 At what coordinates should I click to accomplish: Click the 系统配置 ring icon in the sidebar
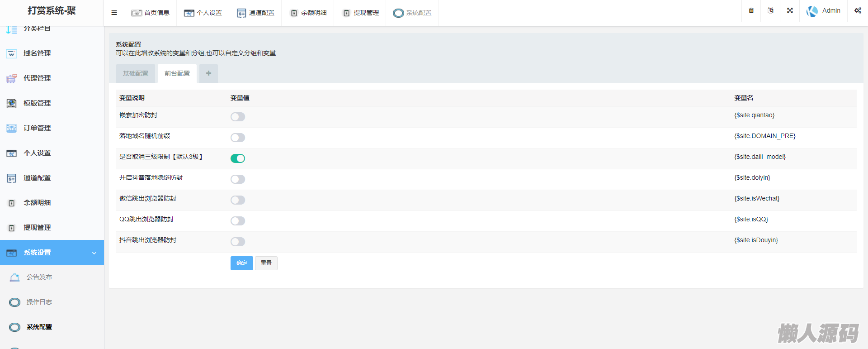[x=14, y=327]
